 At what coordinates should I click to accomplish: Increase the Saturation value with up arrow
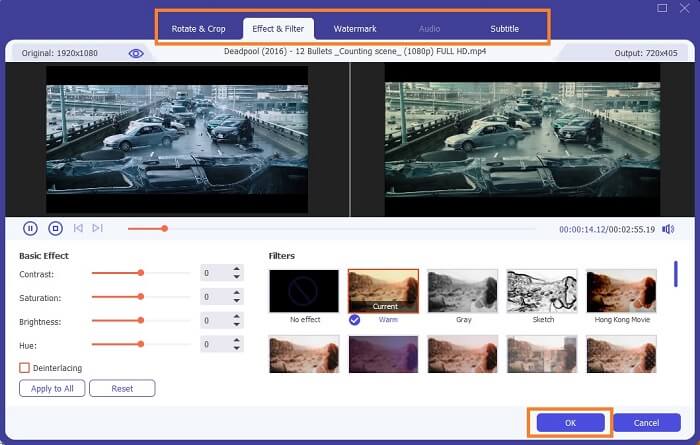coord(237,293)
